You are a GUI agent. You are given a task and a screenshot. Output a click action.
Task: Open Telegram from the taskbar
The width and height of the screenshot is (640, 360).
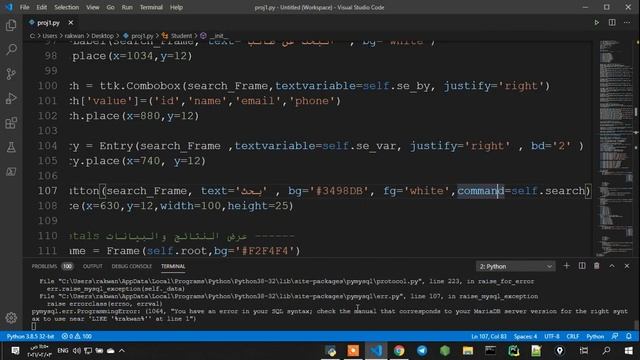pyautogui.click(x=422, y=351)
